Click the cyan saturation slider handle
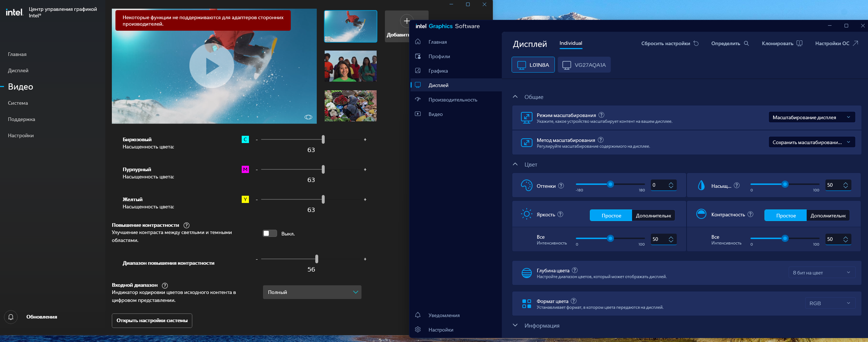Image resolution: width=868 pixels, height=342 pixels. [x=323, y=139]
